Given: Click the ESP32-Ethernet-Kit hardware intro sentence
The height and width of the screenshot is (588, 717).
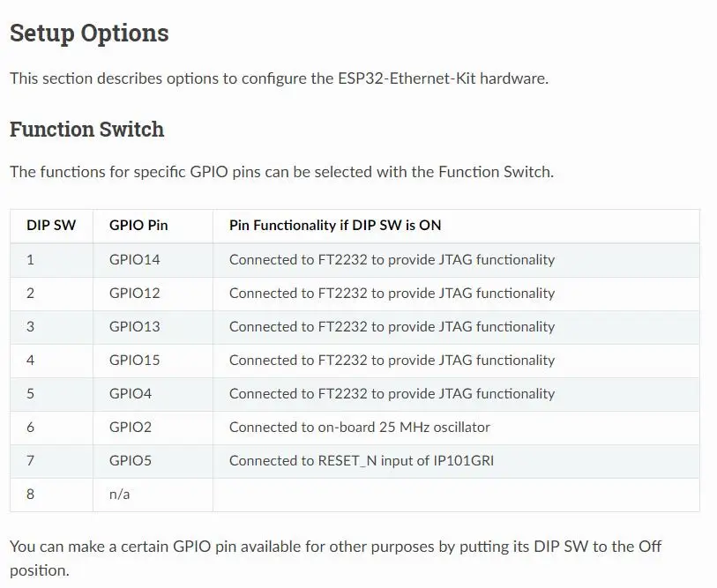Looking at the screenshot, I should (x=279, y=78).
